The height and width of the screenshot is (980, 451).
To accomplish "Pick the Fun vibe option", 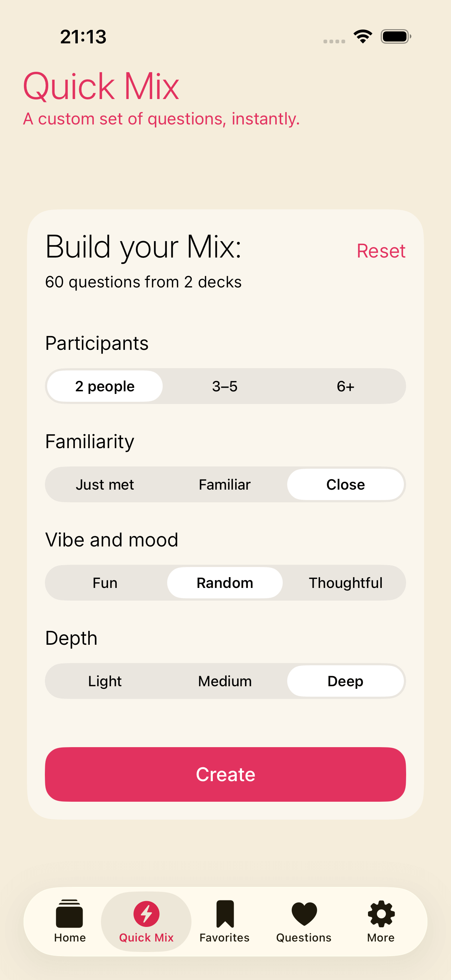I will coord(105,583).
